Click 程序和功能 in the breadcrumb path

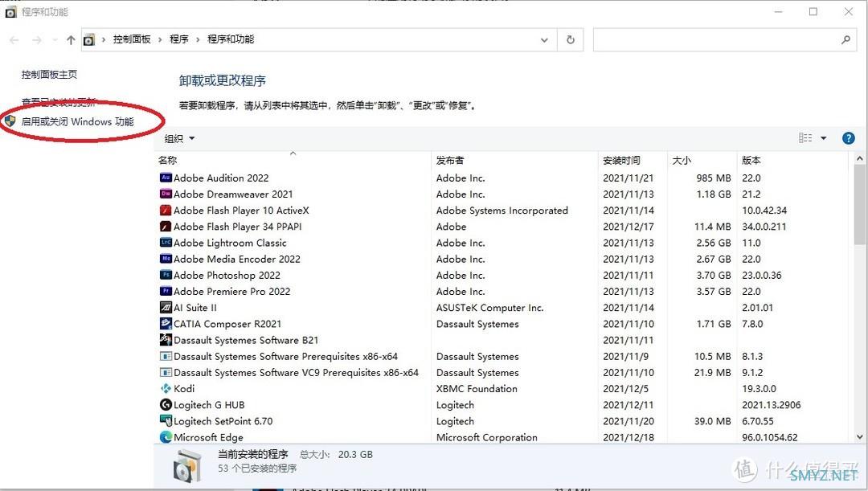pyautogui.click(x=231, y=39)
